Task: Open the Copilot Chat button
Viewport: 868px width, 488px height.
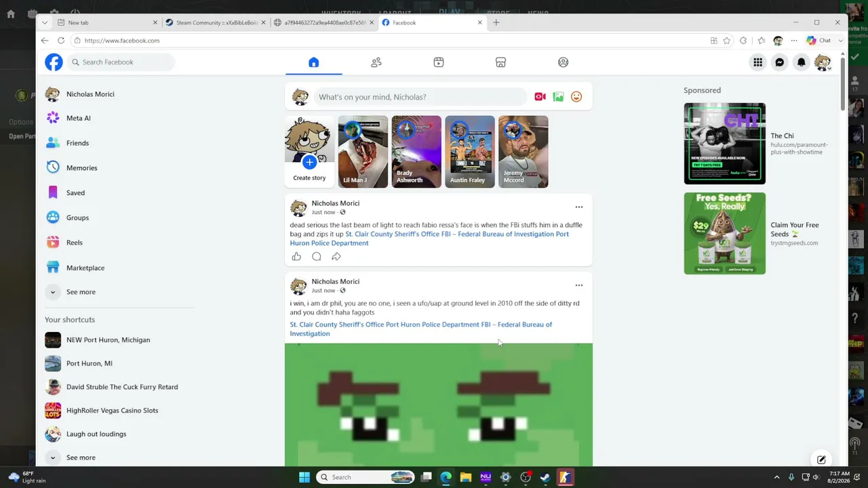Action: [818, 41]
